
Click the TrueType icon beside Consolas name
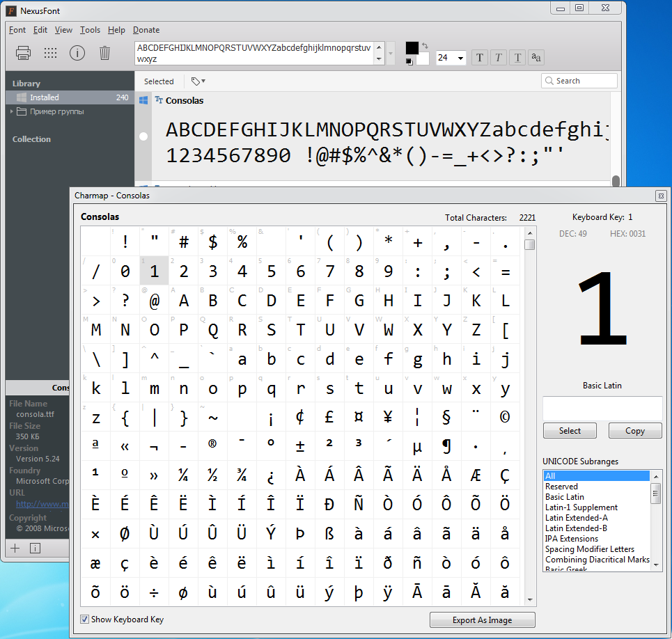tap(159, 100)
